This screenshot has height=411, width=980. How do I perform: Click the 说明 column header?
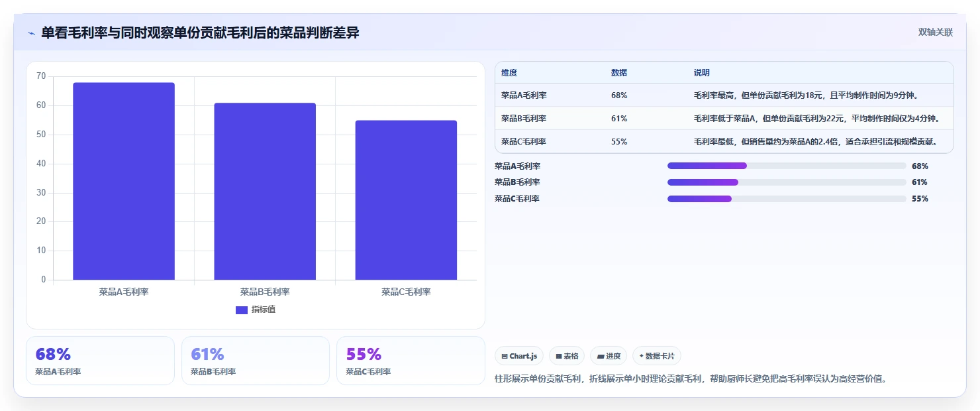[x=702, y=73]
